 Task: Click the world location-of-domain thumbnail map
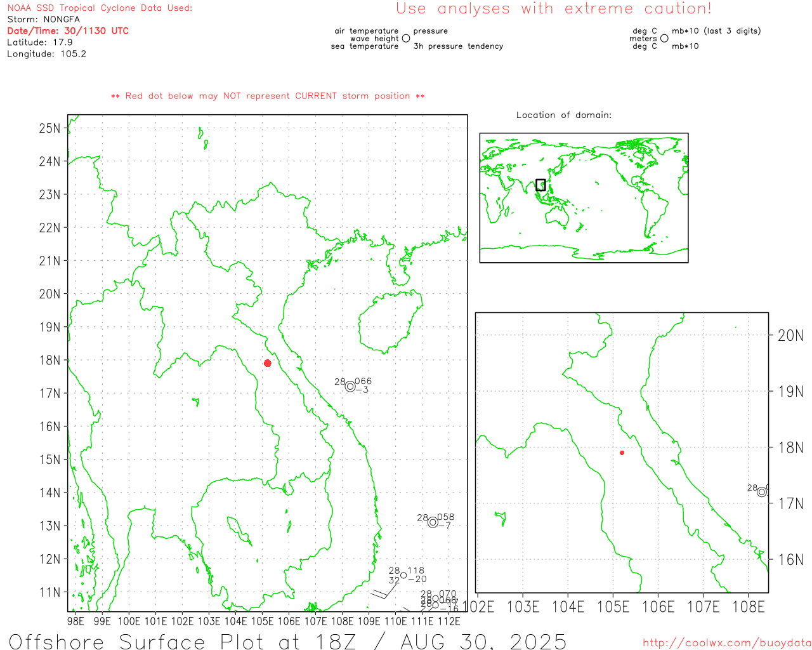pos(584,197)
